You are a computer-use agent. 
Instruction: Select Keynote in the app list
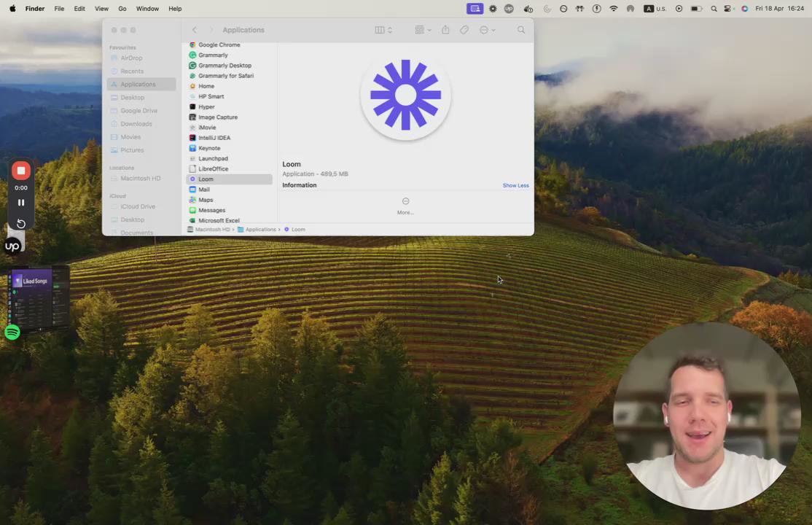(229, 148)
